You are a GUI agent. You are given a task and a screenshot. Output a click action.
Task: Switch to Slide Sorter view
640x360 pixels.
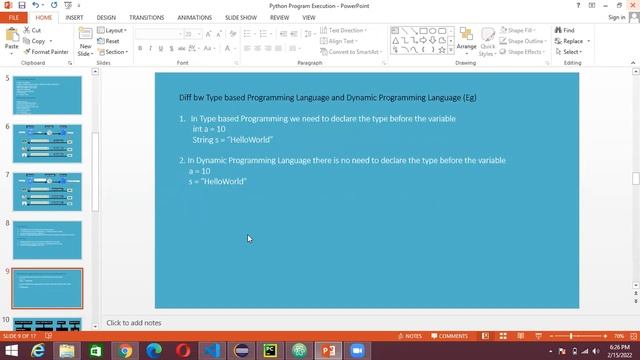[503, 336]
